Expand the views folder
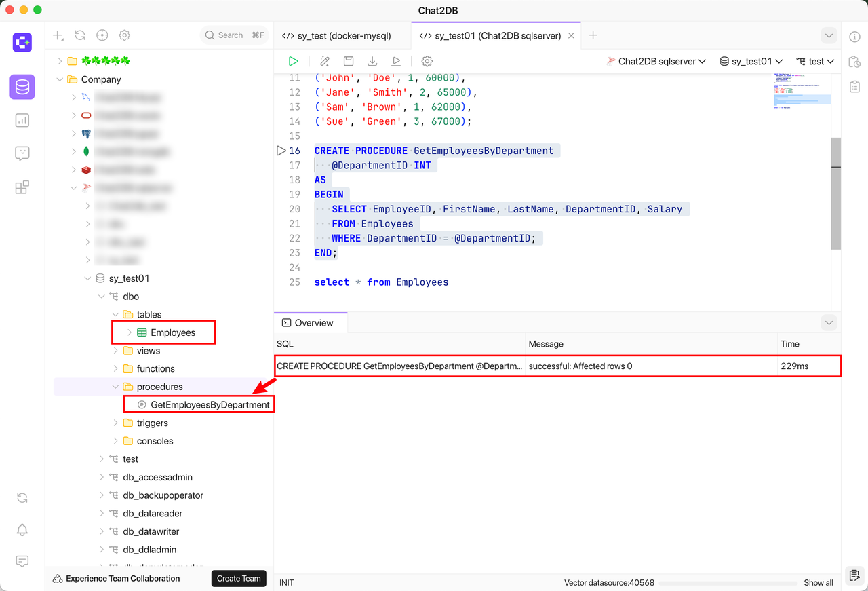 point(115,351)
